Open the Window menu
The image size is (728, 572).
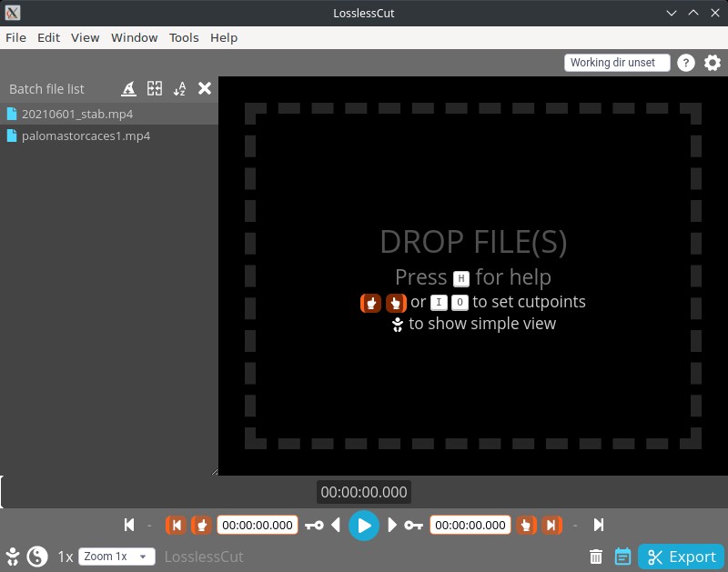134,37
